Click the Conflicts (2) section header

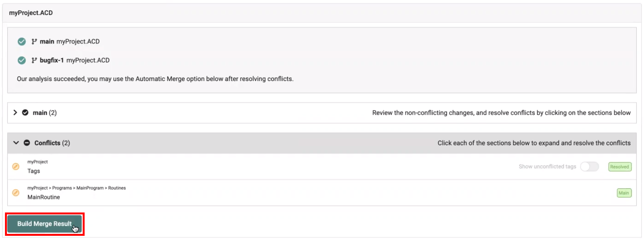(52, 143)
